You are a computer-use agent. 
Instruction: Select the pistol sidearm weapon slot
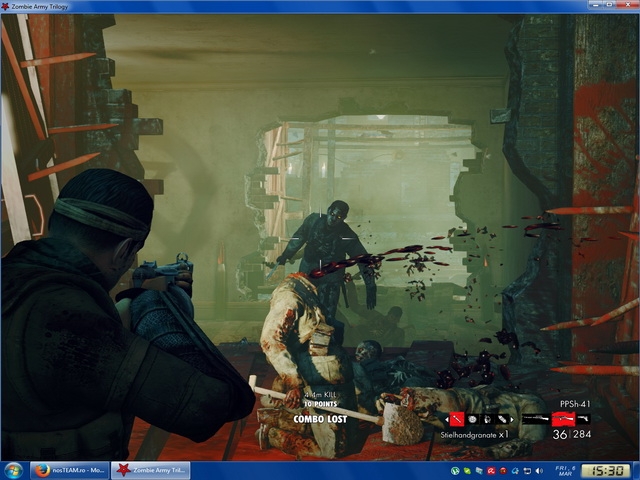pos(584,419)
